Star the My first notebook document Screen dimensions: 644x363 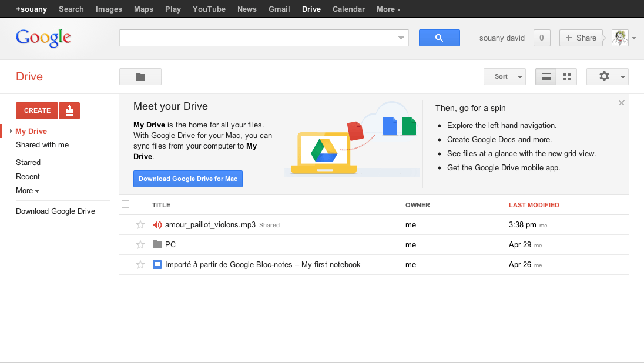point(140,264)
